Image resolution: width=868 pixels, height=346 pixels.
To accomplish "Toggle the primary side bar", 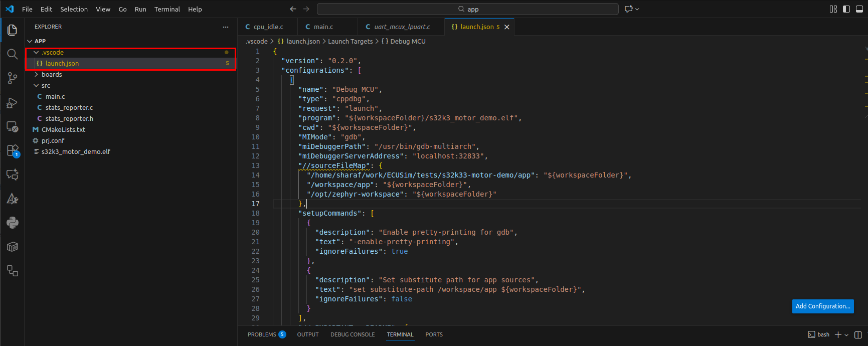I will [x=846, y=9].
